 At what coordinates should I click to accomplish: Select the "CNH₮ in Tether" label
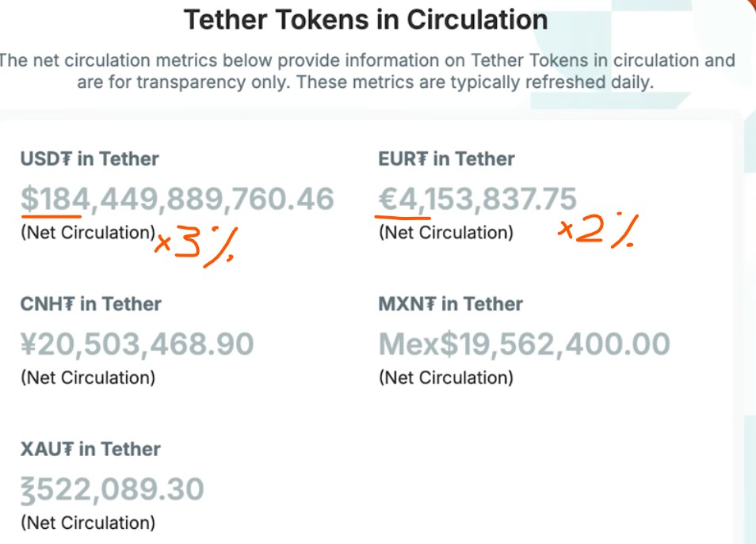pos(91,304)
